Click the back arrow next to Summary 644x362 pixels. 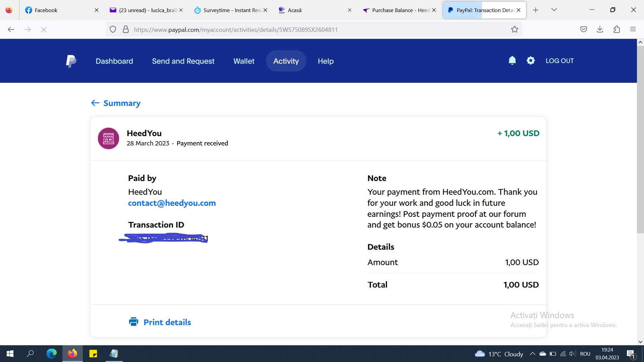pos(95,103)
